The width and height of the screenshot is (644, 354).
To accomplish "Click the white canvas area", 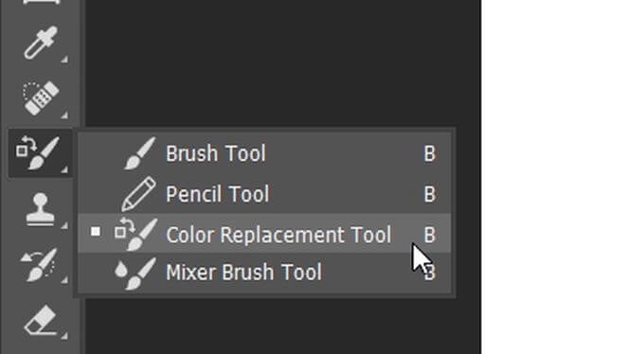I will pyautogui.click(x=563, y=177).
